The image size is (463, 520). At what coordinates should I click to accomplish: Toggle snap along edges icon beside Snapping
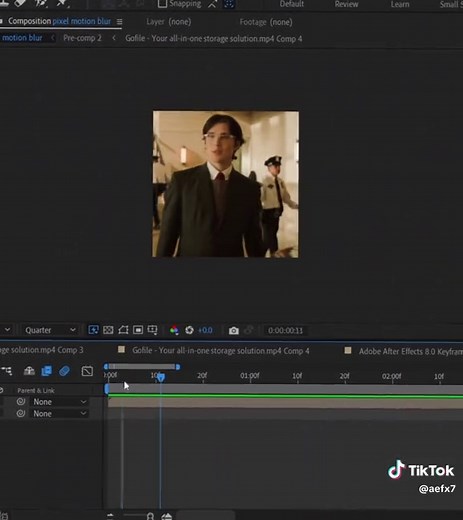[x=212, y=4]
